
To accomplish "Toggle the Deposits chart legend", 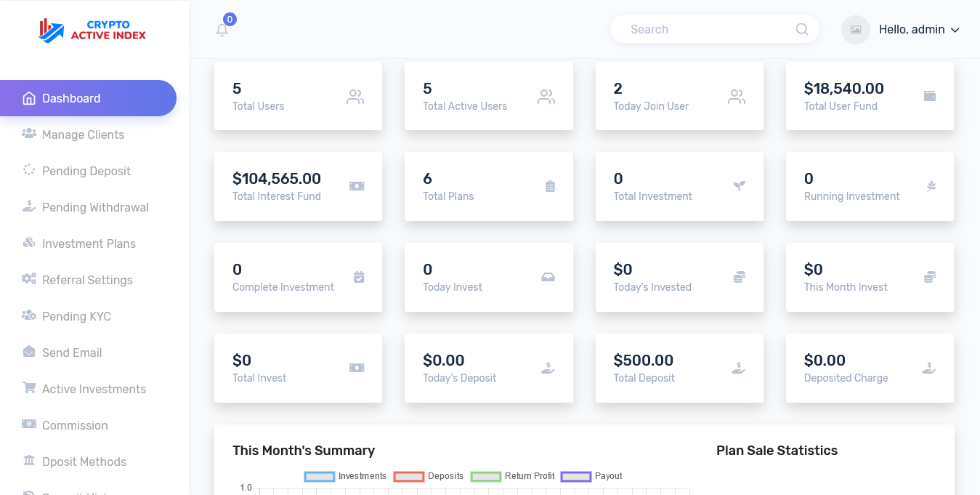I will [429, 476].
